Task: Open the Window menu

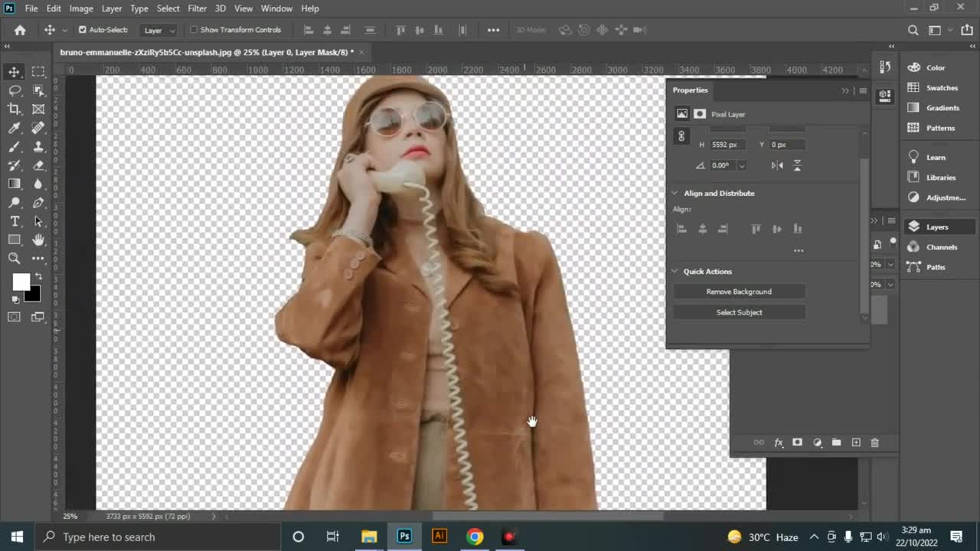Action: pyautogui.click(x=276, y=8)
